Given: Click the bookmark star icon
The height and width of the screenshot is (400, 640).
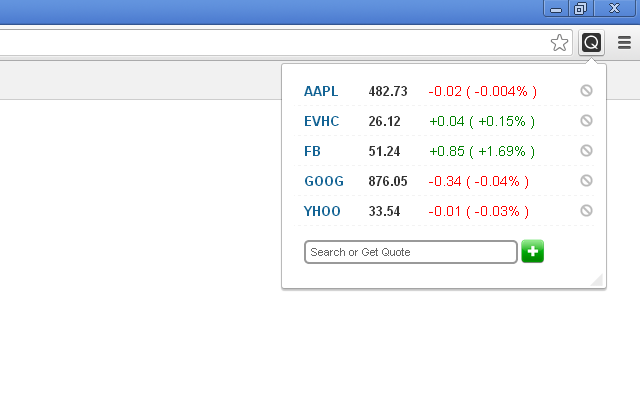Looking at the screenshot, I should (x=559, y=42).
